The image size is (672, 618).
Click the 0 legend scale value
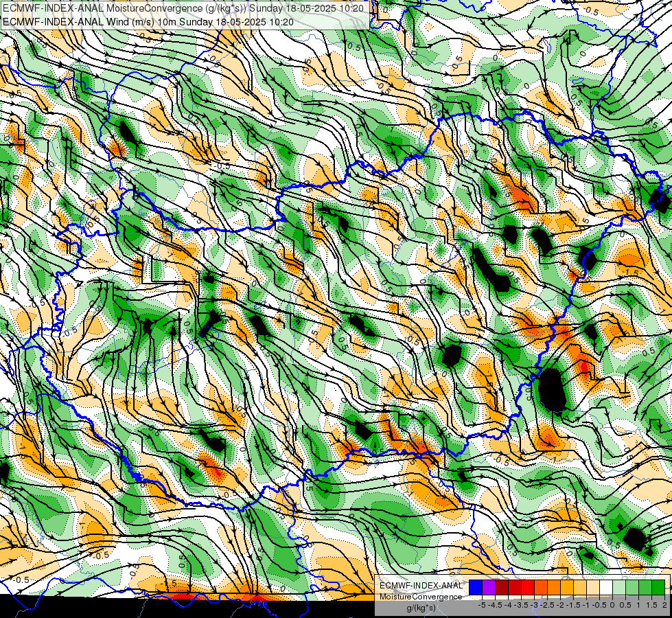[612, 605]
